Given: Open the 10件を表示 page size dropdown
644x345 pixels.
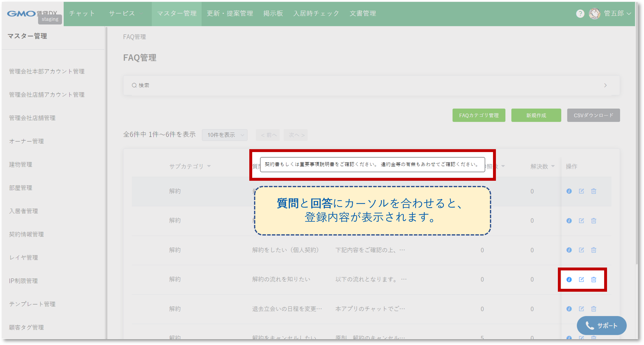Looking at the screenshot, I should tap(225, 135).
